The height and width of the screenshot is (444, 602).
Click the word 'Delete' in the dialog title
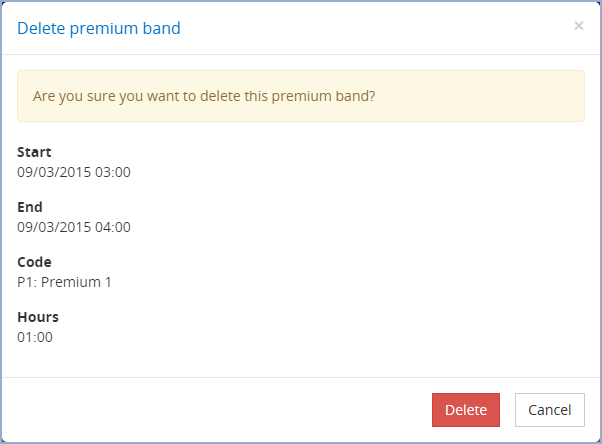coord(41,28)
